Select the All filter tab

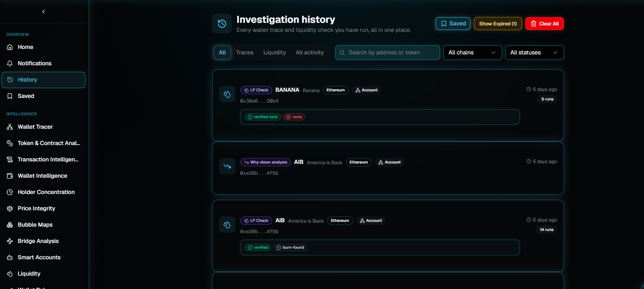point(222,53)
